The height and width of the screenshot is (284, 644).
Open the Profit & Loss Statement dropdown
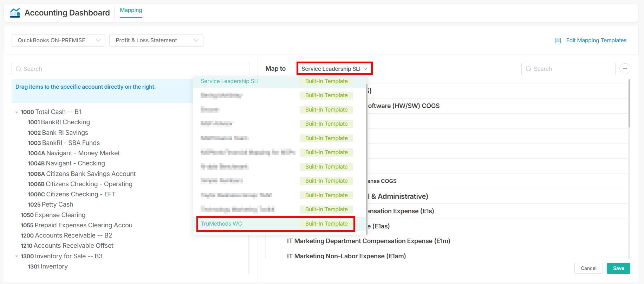156,40
